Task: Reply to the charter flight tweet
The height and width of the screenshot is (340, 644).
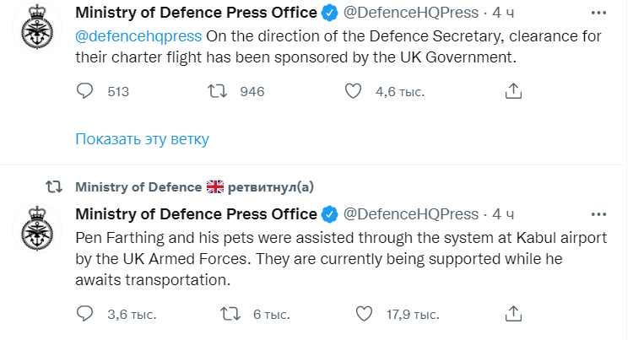Action: (84, 91)
